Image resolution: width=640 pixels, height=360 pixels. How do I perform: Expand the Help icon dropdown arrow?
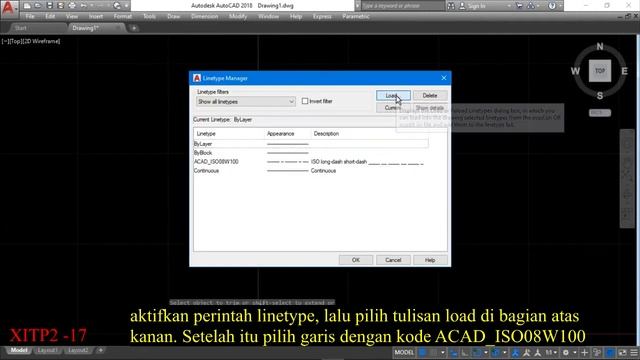click(560, 6)
